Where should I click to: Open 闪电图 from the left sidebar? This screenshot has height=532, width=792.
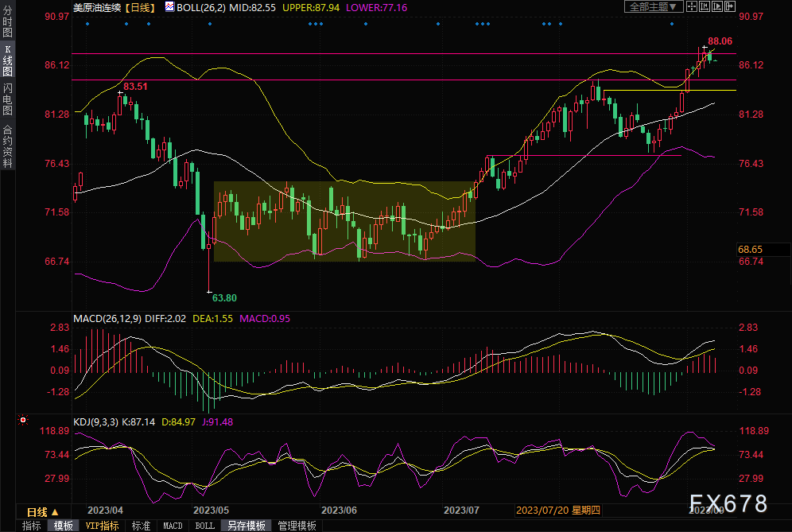8,99
